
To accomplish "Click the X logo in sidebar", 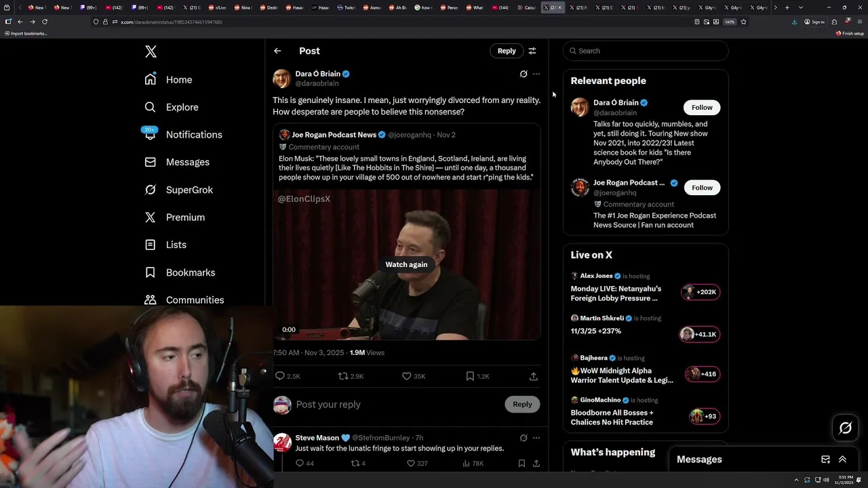I will coord(151,52).
